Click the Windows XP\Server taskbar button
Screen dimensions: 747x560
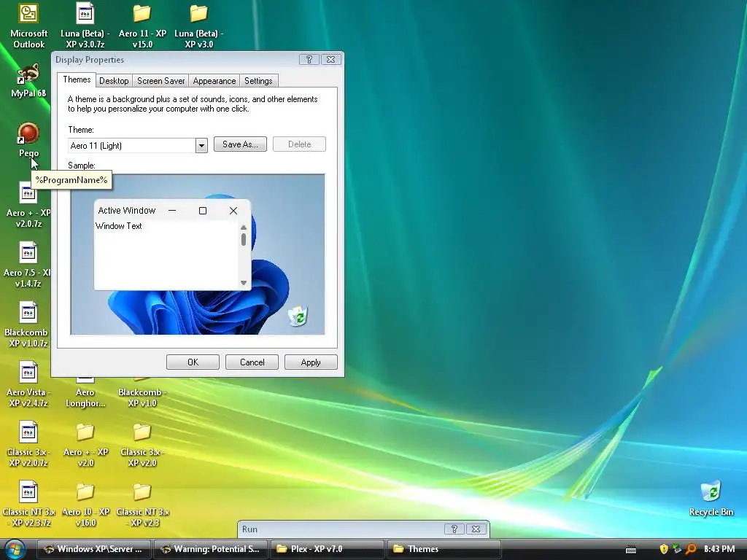(94, 549)
